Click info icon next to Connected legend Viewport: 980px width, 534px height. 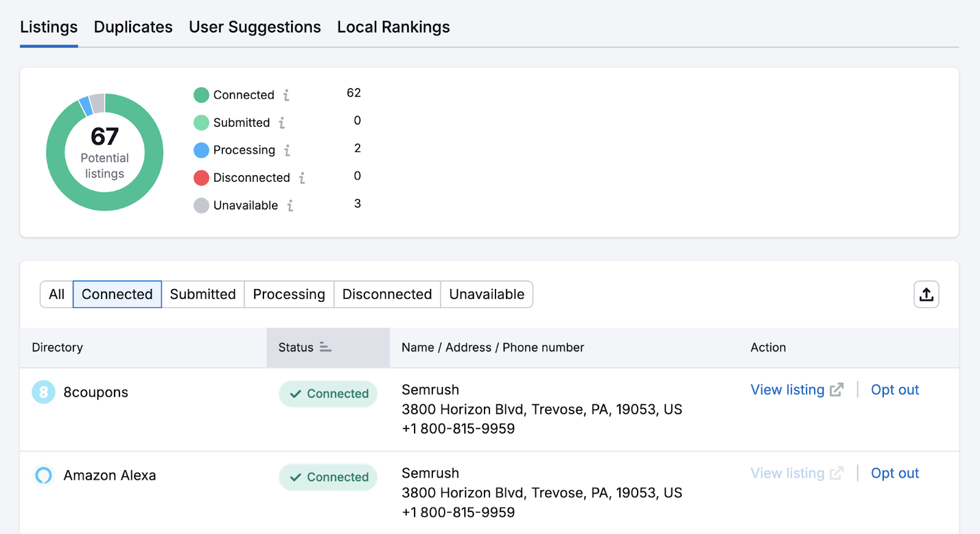pyautogui.click(x=286, y=95)
